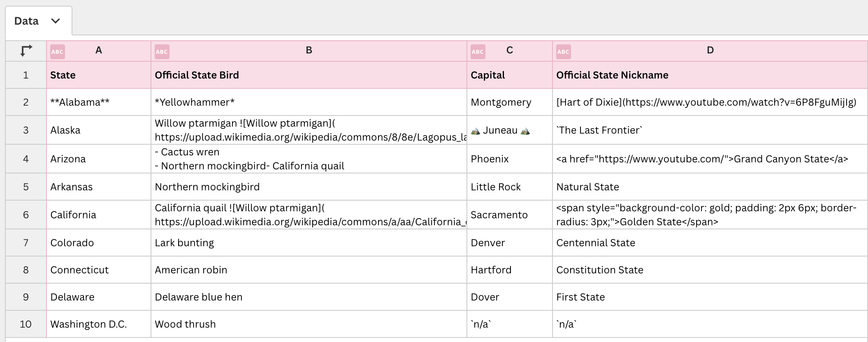Screen dimensions: 868x342
Task: Select row 10 number header
Action: (x=26, y=324)
